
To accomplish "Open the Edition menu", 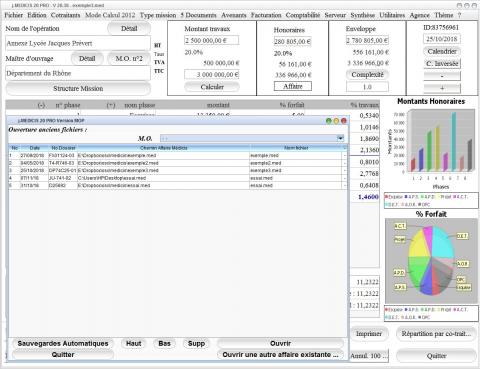I will coord(37,15).
